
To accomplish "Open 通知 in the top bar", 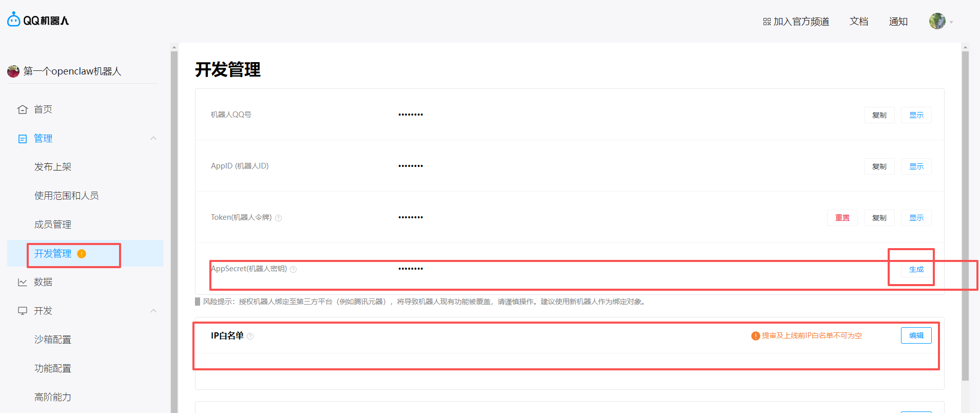I will [x=898, y=22].
